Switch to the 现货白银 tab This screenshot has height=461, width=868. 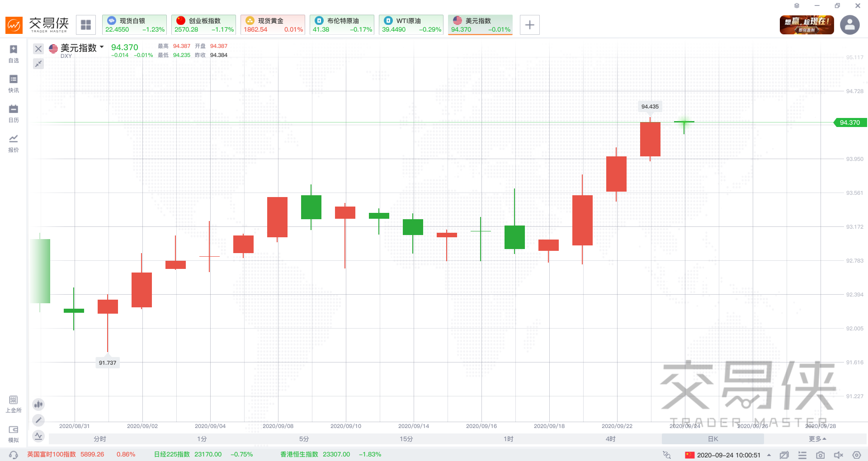[x=134, y=25]
